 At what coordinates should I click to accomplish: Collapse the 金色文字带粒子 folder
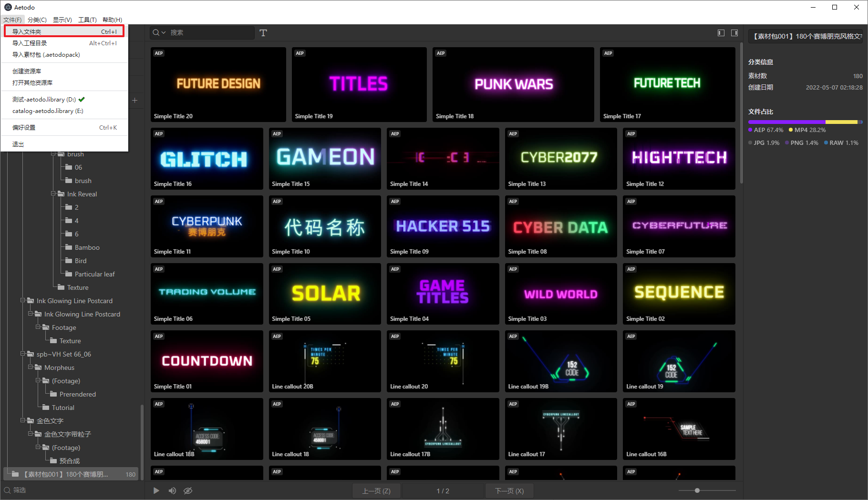click(30, 434)
